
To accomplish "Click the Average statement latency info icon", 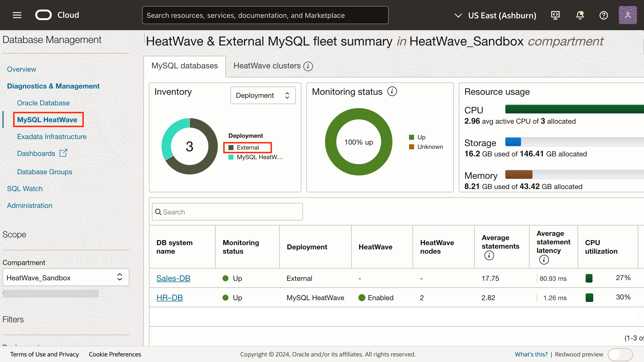I will (544, 259).
